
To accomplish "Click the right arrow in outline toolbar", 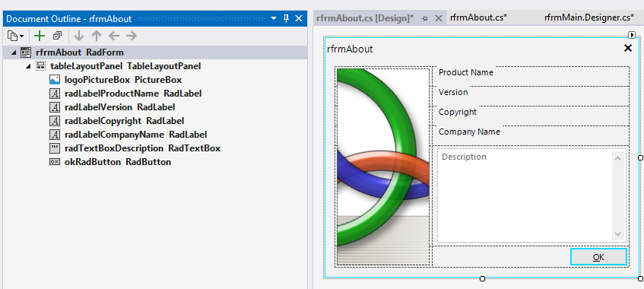I will pos(131,37).
